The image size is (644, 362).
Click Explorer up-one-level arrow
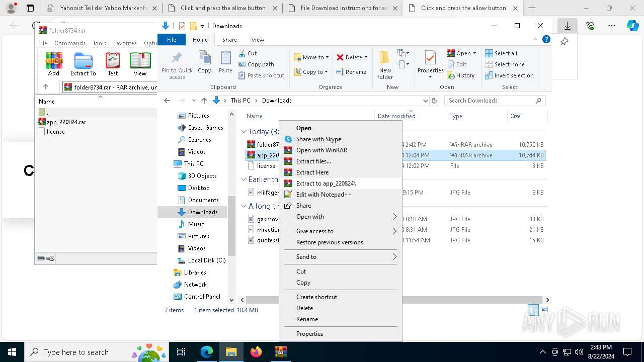pos(204,101)
